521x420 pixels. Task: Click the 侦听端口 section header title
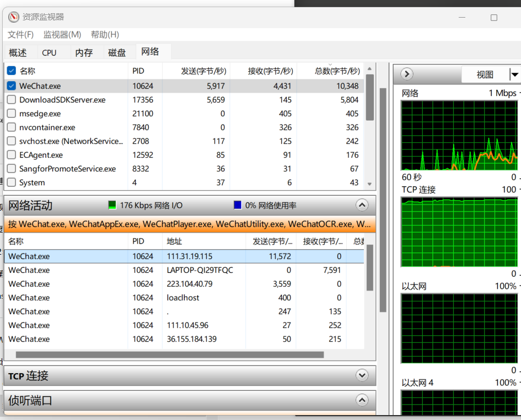click(x=30, y=400)
